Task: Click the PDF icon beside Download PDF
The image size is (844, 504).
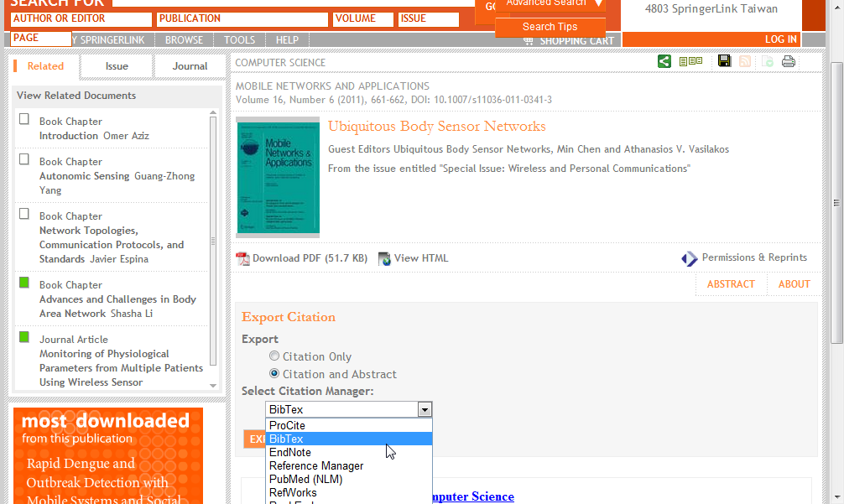Action: click(242, 259)
